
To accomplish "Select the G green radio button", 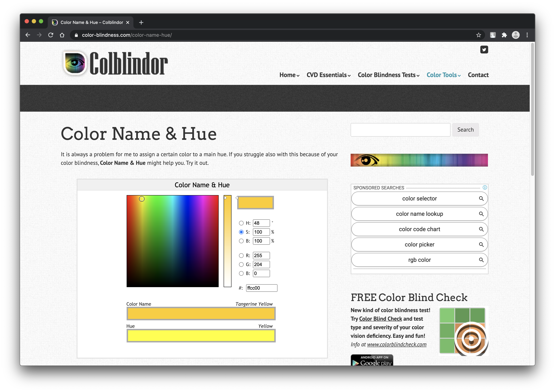I will pyautogui.click(x=241, y=264).
